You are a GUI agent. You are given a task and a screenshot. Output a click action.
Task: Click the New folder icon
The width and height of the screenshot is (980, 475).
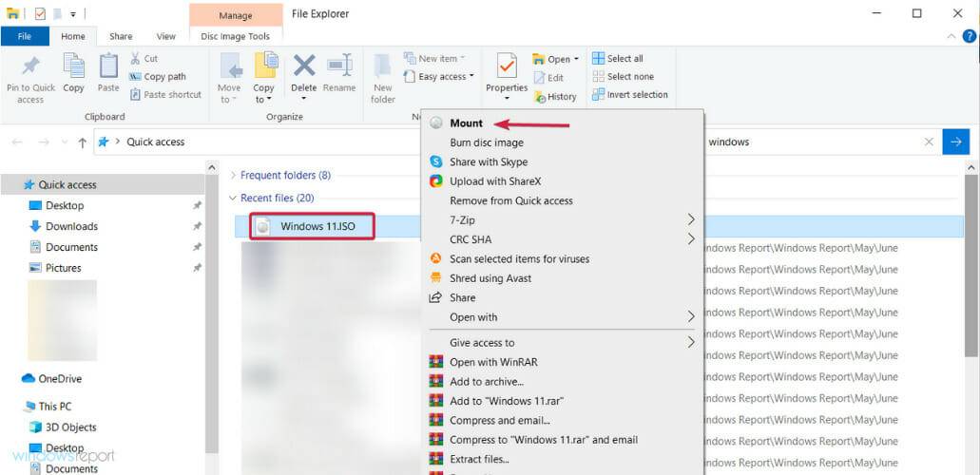pyautogui.click(x=382, y=66)
